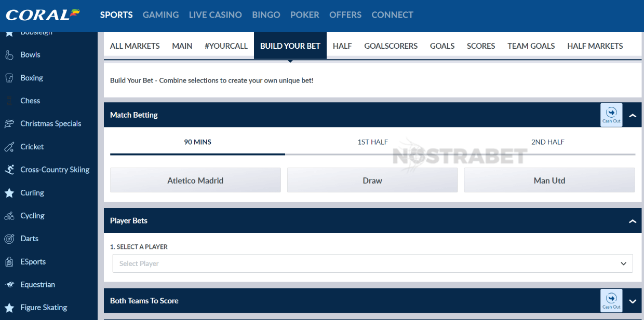The image size is (644, 320).
Task: Open Christmas Specials in the sidebar
Action: coord(51,123)
